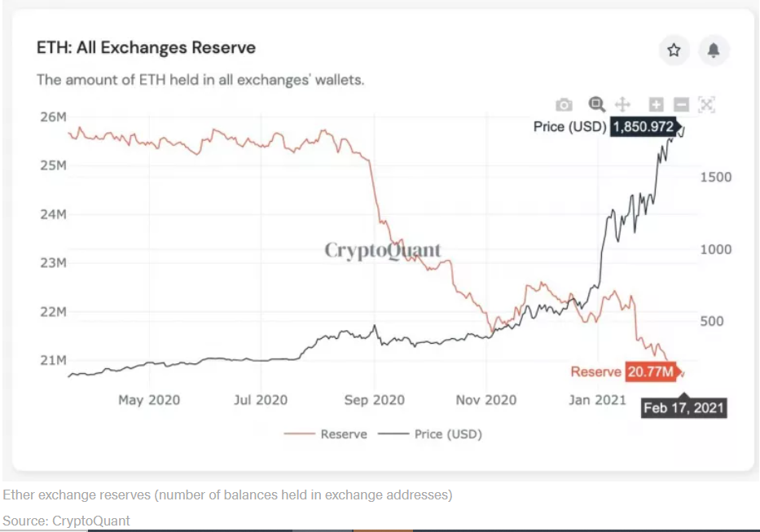
Task: Zoom out with the minus icon
Action: 682,104
